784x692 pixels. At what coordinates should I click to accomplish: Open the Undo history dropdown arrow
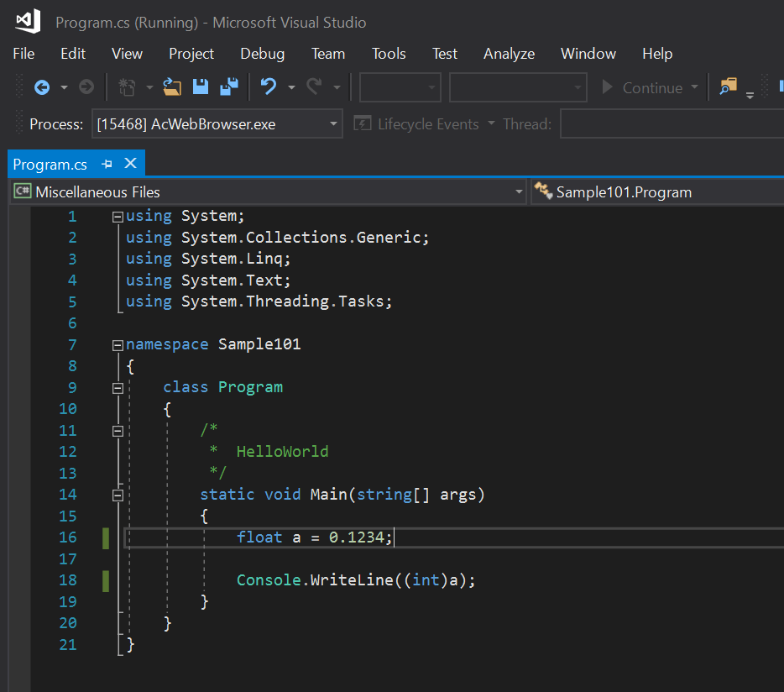291,87
